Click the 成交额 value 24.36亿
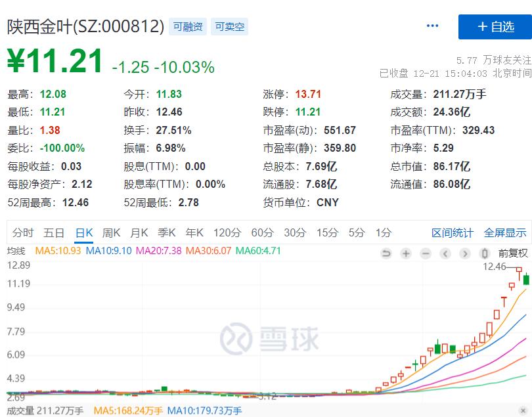532x417 pixels. pos(452,112)
